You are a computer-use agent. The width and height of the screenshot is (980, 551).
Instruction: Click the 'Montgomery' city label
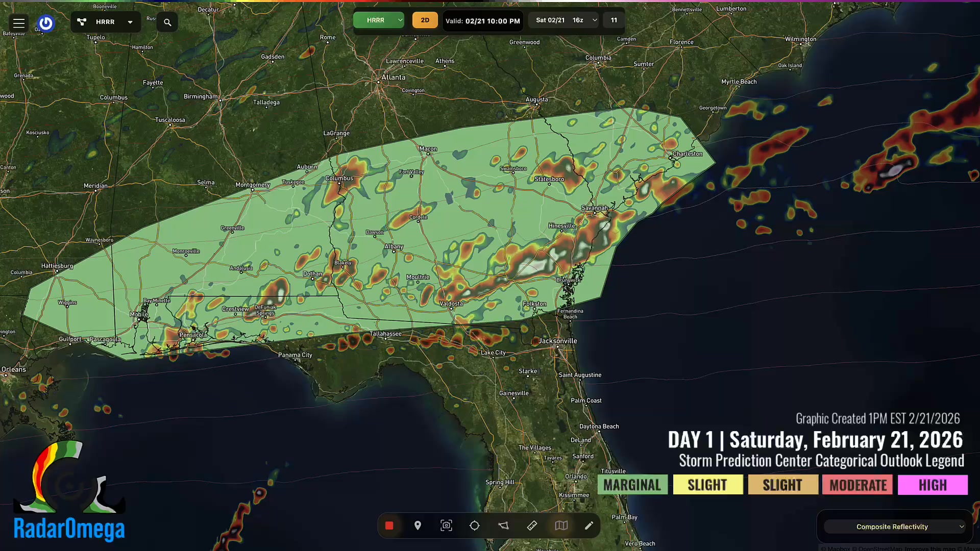coord(253,185)
